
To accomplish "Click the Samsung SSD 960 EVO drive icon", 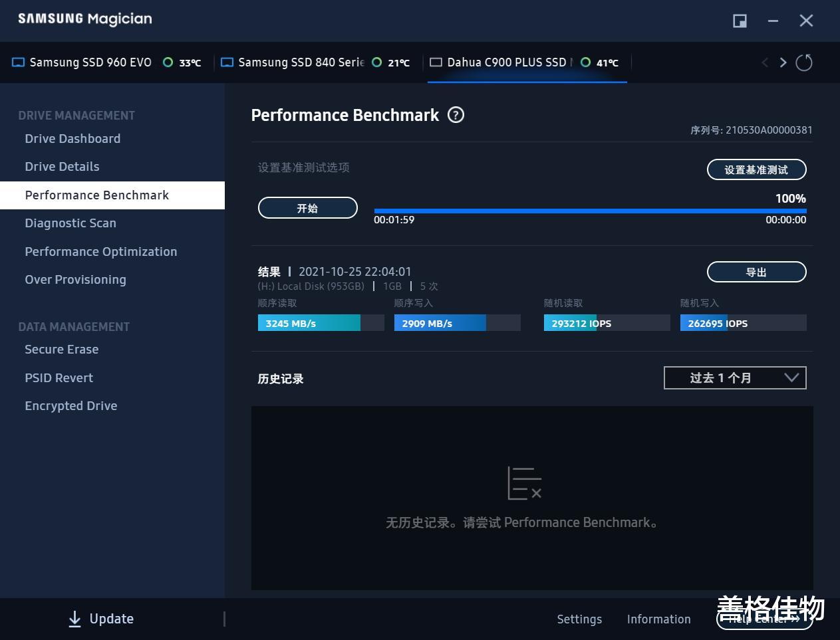I will click(19, 62).
